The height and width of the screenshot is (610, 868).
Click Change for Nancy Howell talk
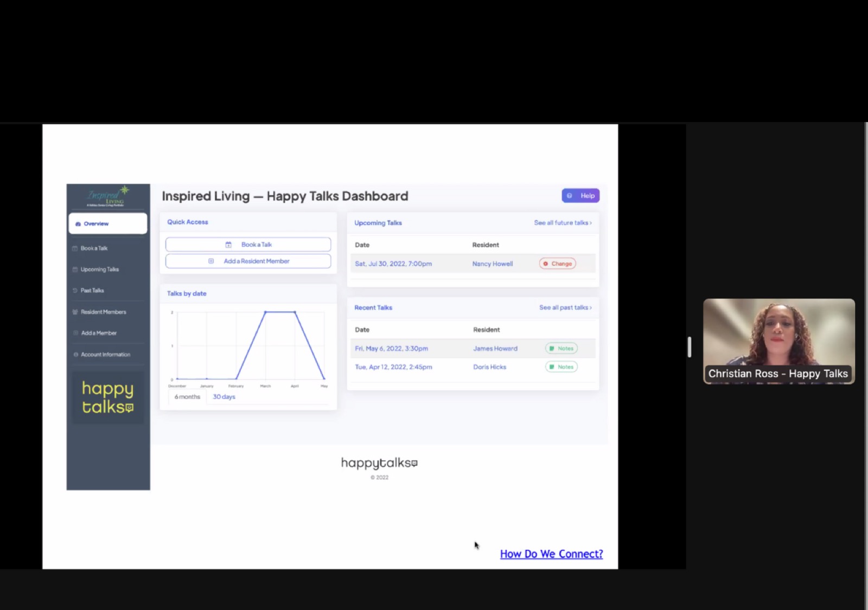(558, 264)
